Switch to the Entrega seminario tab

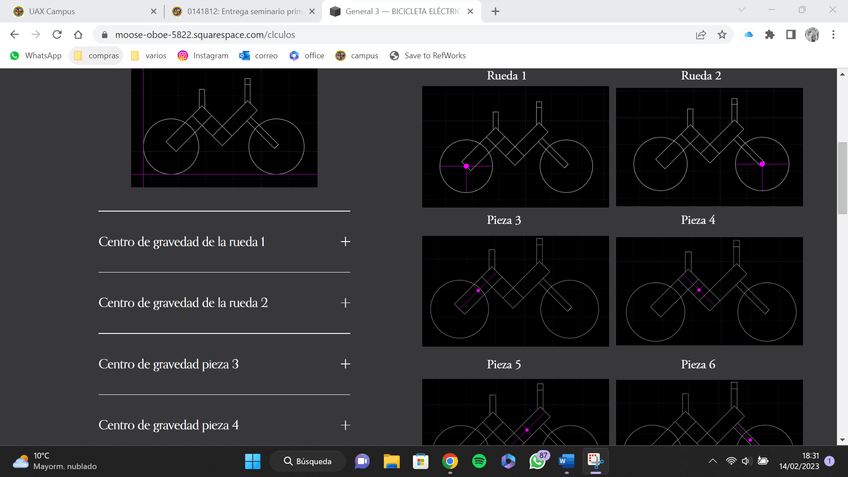click(243, 11)
